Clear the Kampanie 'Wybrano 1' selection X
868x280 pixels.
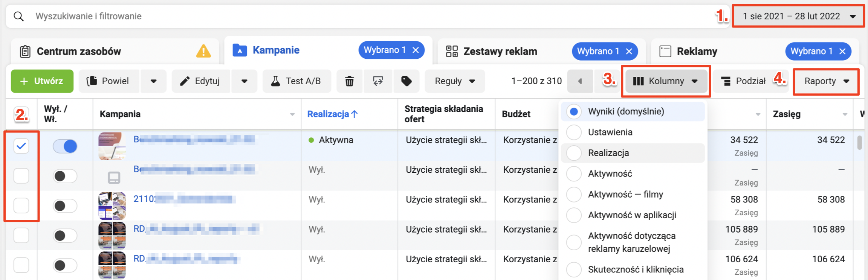click(x=416, y=50)
